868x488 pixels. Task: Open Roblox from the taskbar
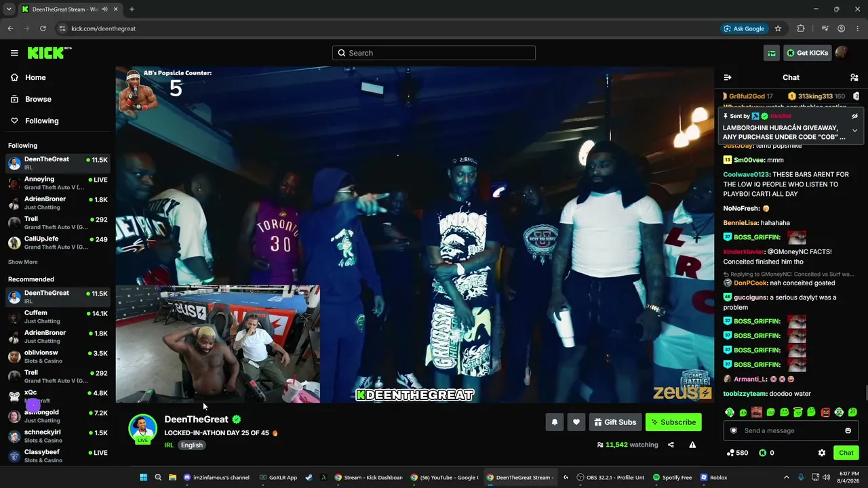pyautogui.click(x=714, y=477)
